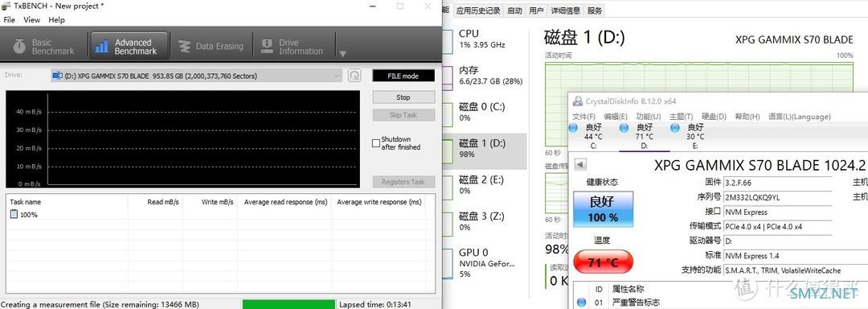The image size is (868, 309).
Task: Switch to Advanced Benchmark tab
Action: click(x=129, y=46)
